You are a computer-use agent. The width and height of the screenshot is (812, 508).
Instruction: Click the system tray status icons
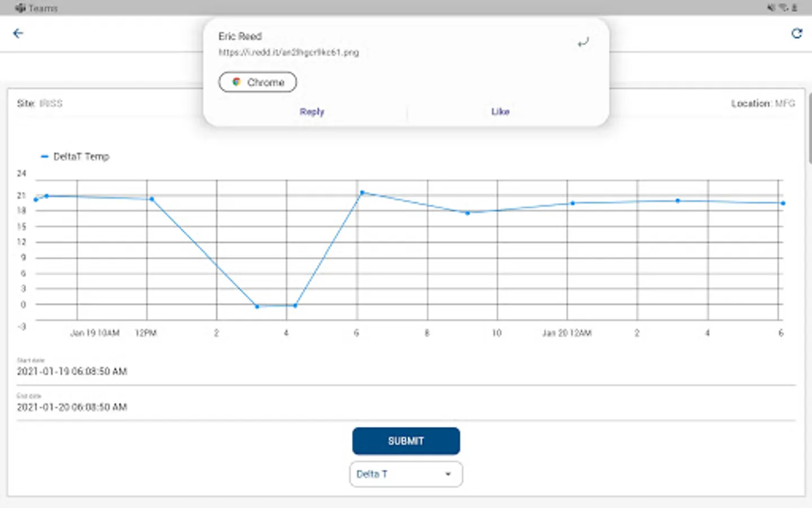(x=782, y=7)
